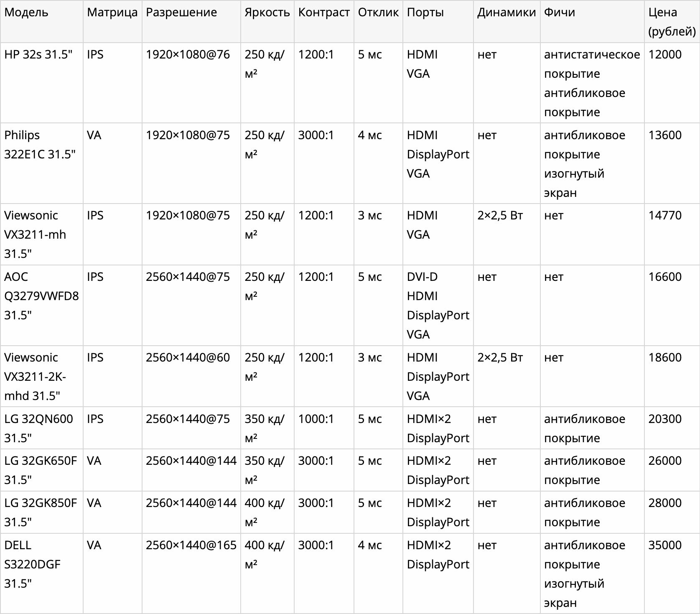Click the 'Матрица' column header
The image size is (700, 614).
click(112, 21)
